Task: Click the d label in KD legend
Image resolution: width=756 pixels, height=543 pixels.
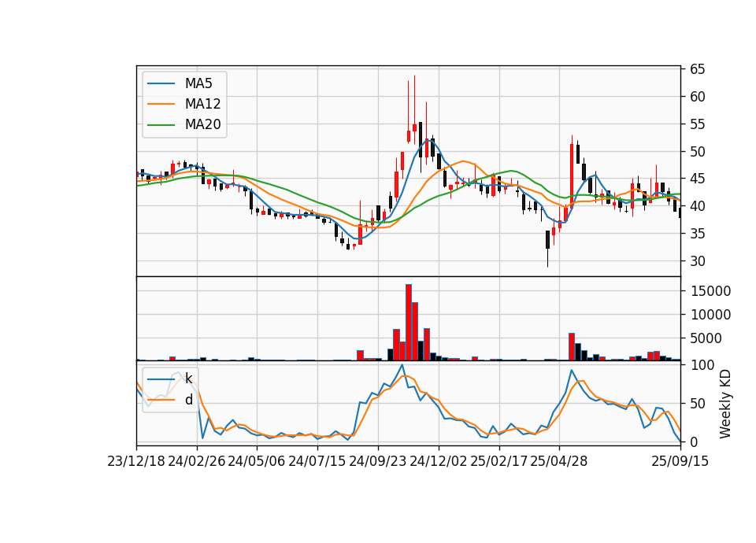Action: click(x=188, y=400)
